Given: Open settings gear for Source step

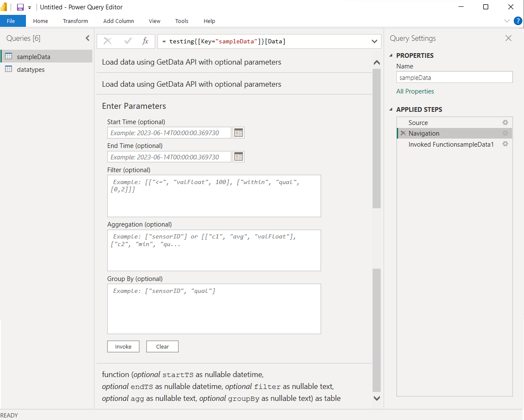Looking at the screenshot, I should (x=505, y=122).
